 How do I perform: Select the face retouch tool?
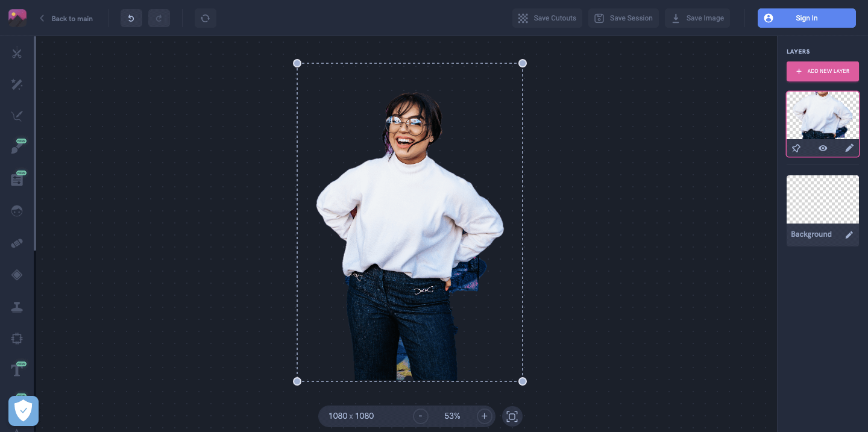pos(17,211)
